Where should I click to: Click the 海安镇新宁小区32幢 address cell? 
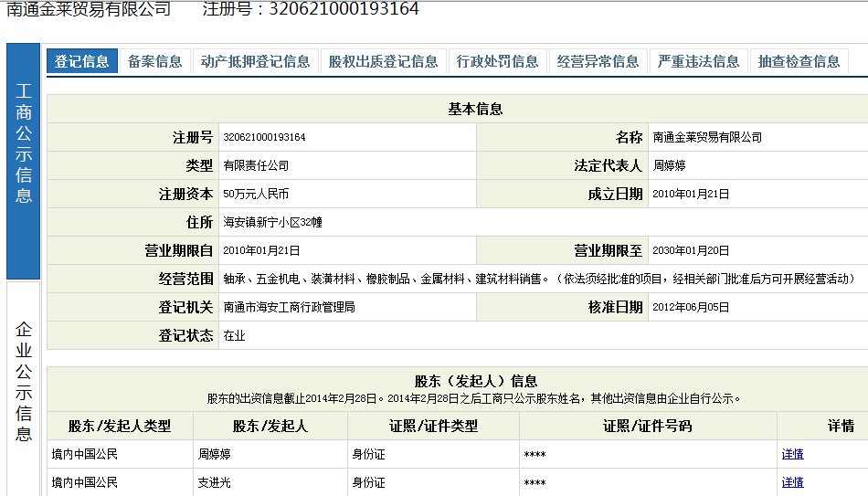273,222
